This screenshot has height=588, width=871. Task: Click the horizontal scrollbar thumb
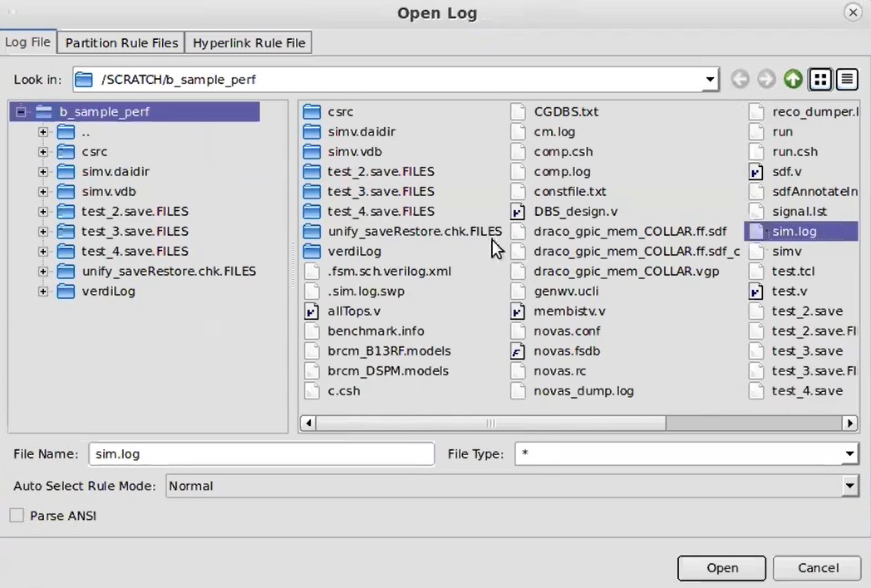[x=490, y=424]
